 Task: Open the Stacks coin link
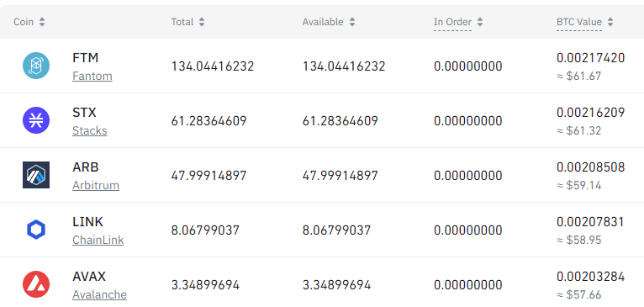click(90, 130)
